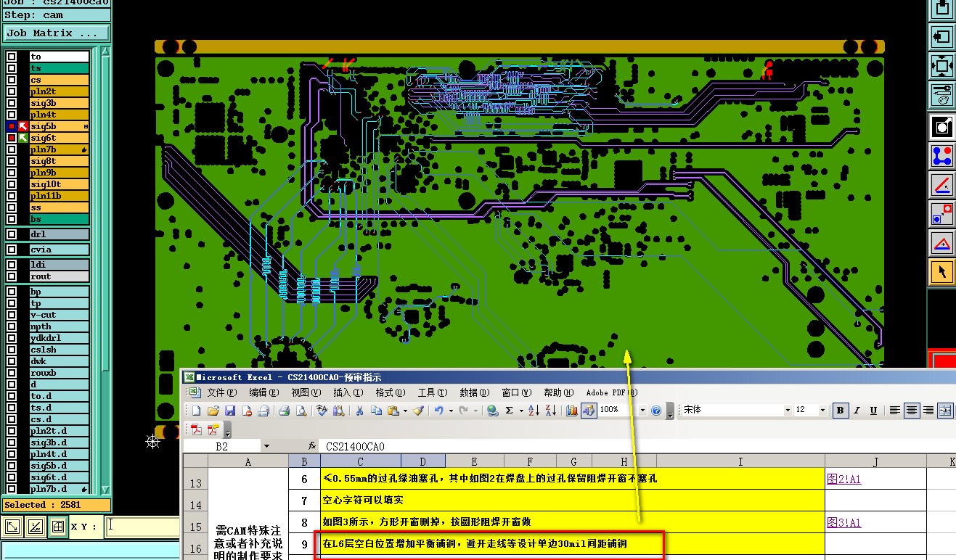Viewport: 956px width, 560px height.
Task: Toggle Bold formatting in Excel
Action: click(x=841, y=411)
